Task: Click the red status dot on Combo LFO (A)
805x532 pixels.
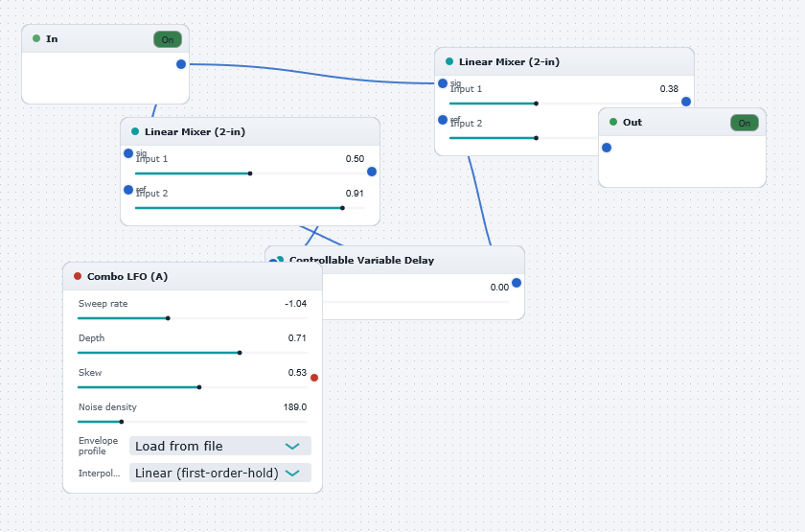Action: [78, 276]
